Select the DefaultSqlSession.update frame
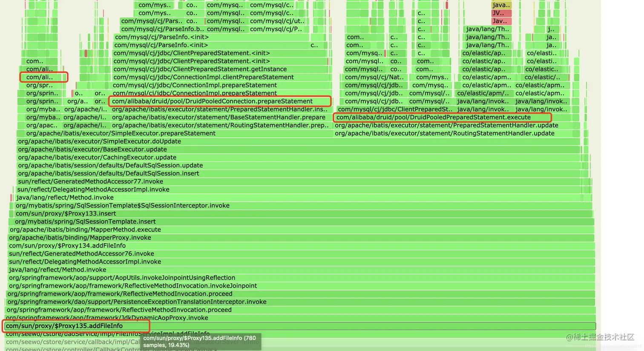644x351 pixels. click(x=299, y=165)
